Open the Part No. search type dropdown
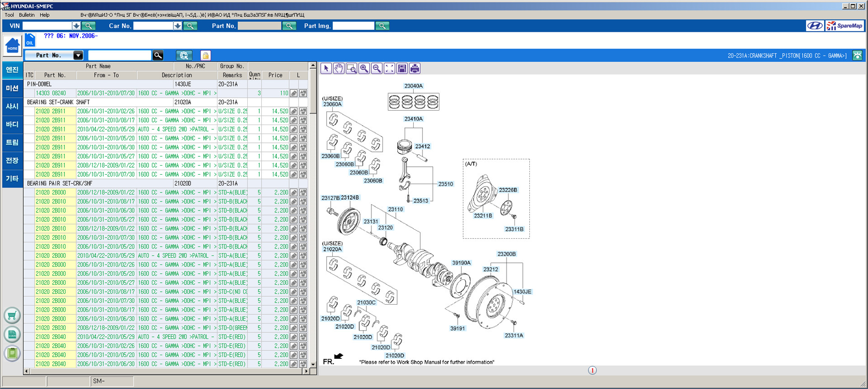Viewport: 868px width, 389px height. point(78,56)
